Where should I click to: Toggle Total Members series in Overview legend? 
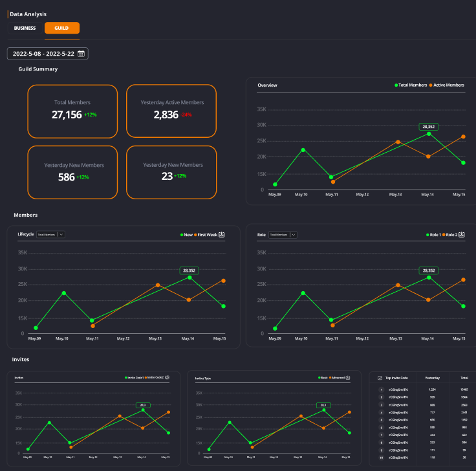pos(412,85)
